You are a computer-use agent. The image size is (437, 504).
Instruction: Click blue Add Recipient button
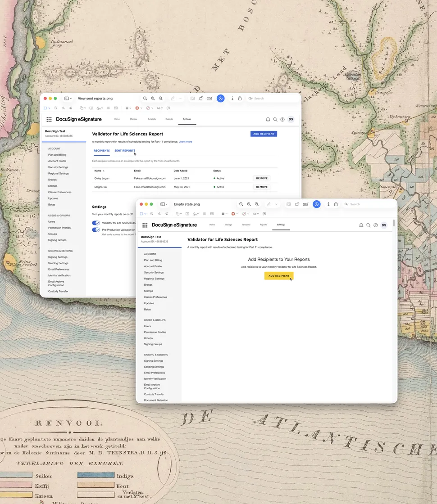coord(264,134)
